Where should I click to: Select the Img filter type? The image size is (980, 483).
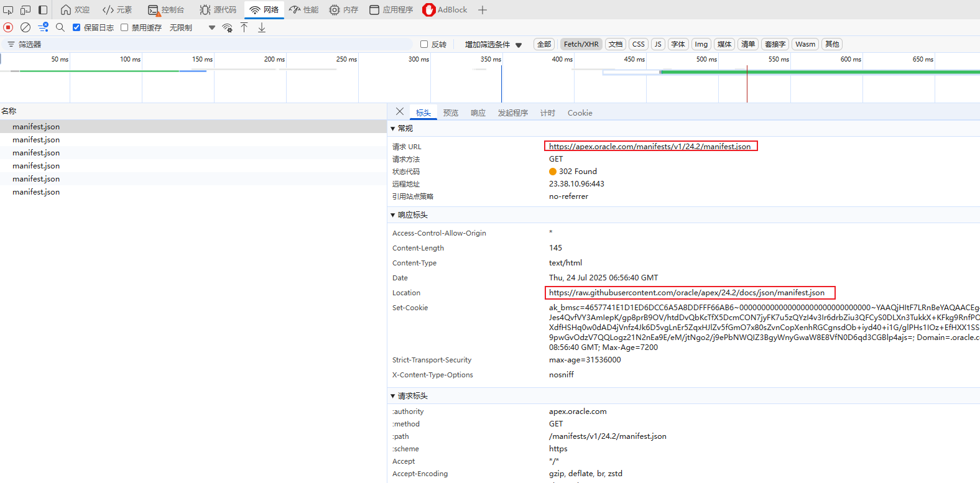[x=701, y=44]
